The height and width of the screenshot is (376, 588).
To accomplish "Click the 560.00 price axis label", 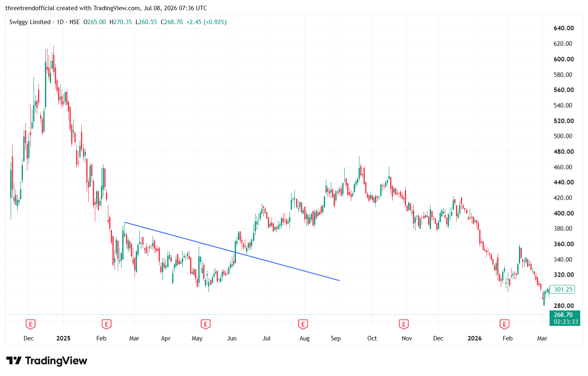I will pyautogui.click(x=563, y=90).
